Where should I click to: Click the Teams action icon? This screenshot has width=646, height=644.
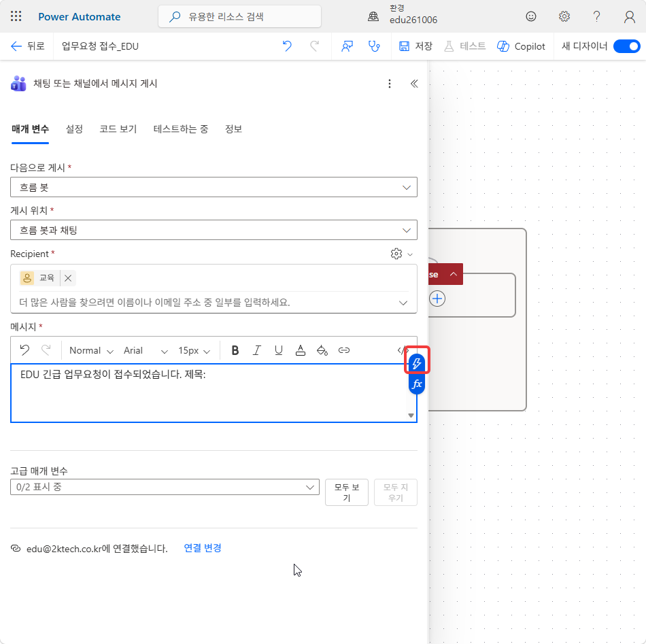[x=18, y=84]
